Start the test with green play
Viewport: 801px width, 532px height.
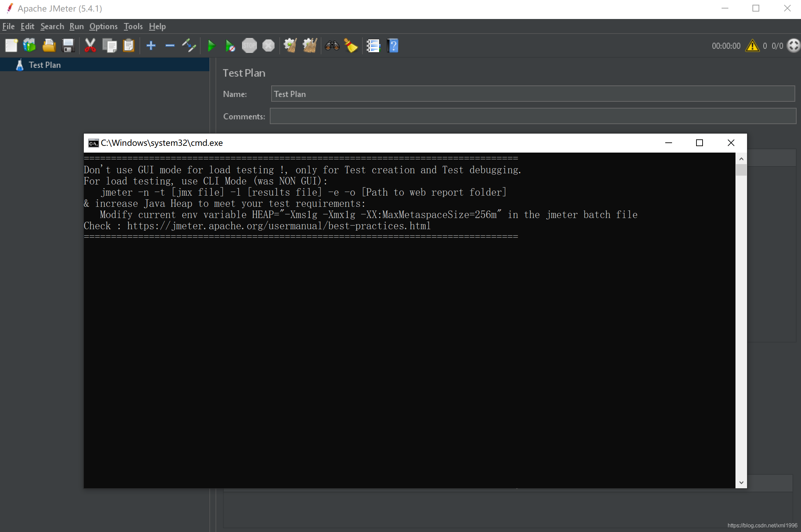211,45
